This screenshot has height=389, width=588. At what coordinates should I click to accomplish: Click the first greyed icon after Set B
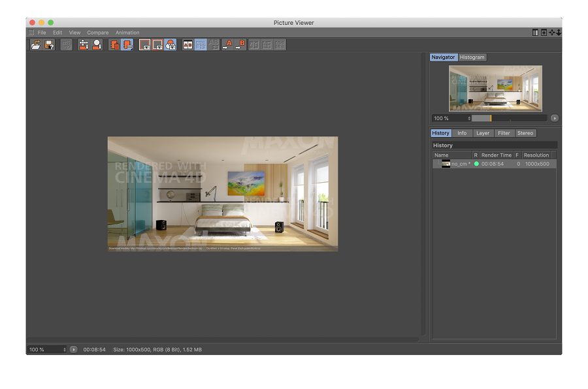coord(254,45)
